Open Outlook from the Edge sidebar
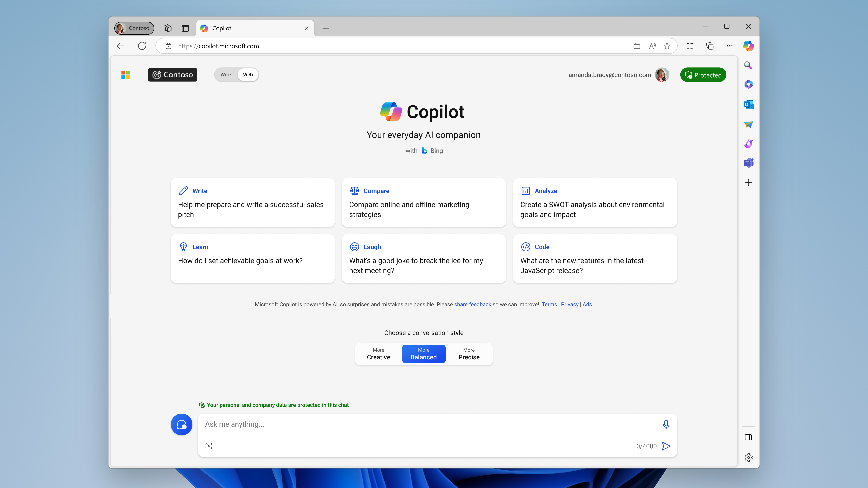868x488 pixels. coord(748,104)
